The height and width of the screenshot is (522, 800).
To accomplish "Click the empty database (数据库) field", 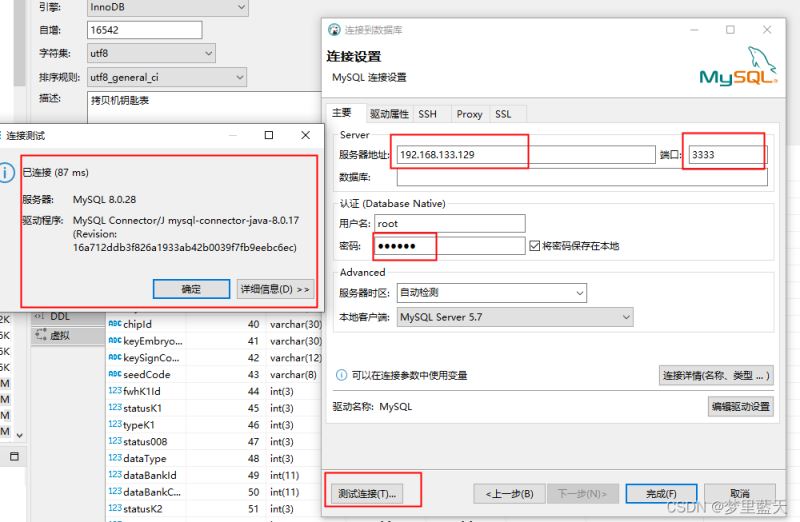I will (582, 177).
